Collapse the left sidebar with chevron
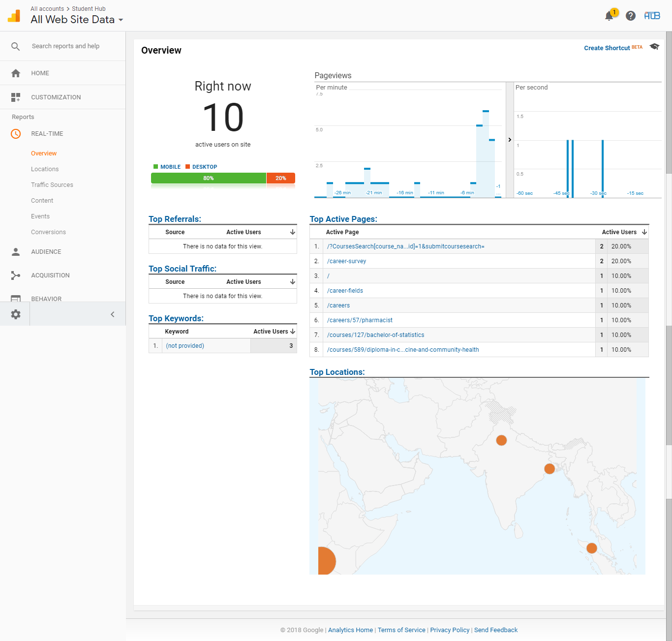Viewport: 672px width, 641px height. 112,314
